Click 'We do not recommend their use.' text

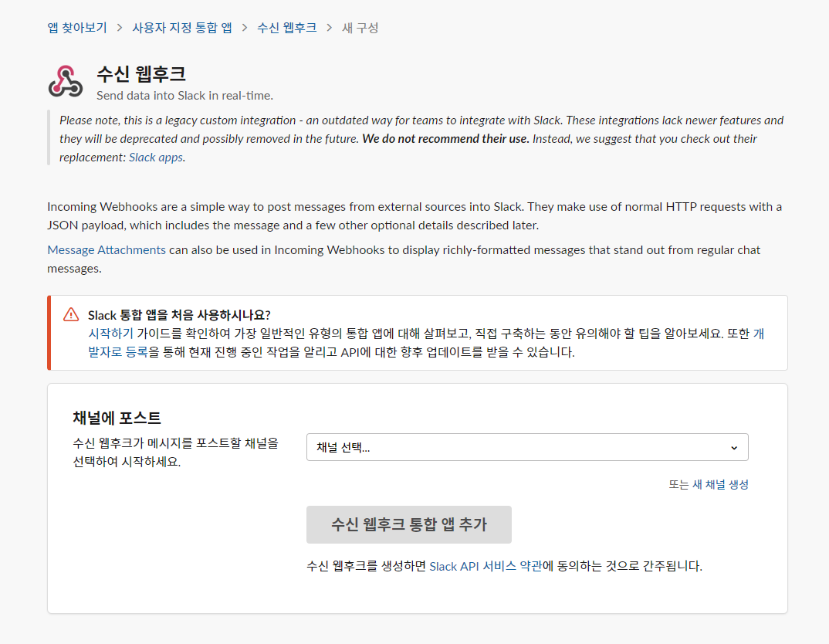click(x=445, y=139)
